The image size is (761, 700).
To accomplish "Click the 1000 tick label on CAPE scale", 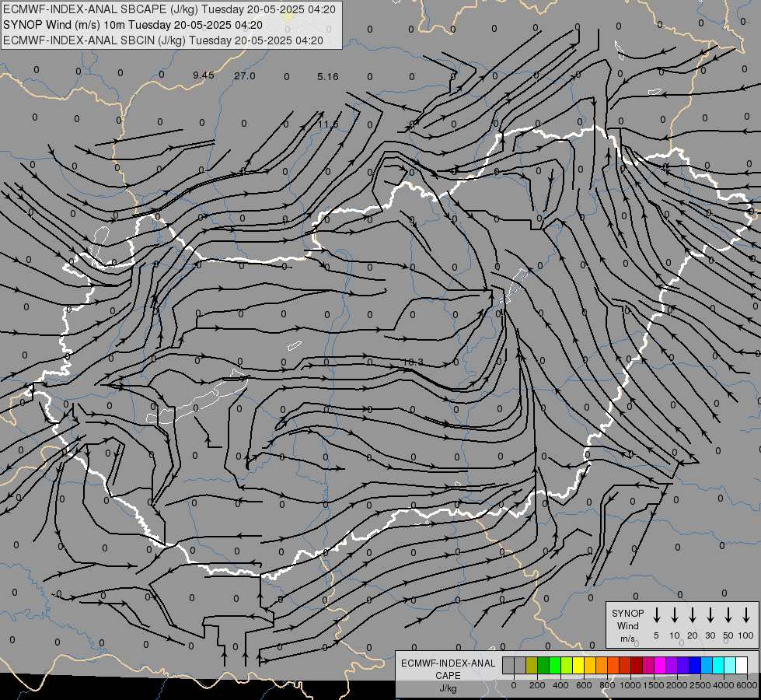I will point(630,685).
